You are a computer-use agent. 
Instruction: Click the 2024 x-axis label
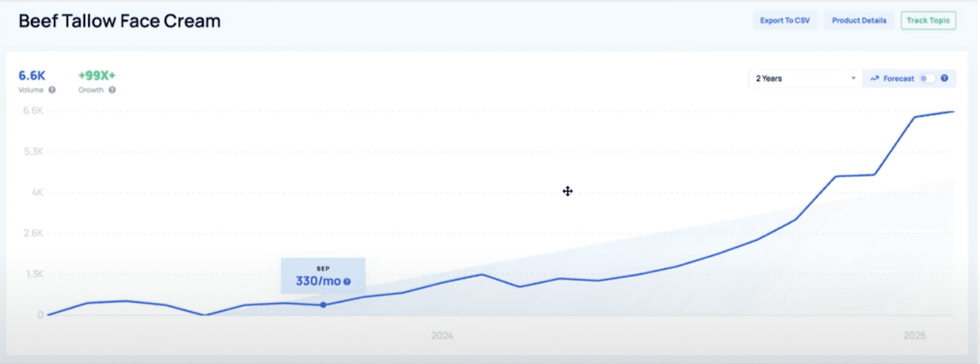pos(442,335)
